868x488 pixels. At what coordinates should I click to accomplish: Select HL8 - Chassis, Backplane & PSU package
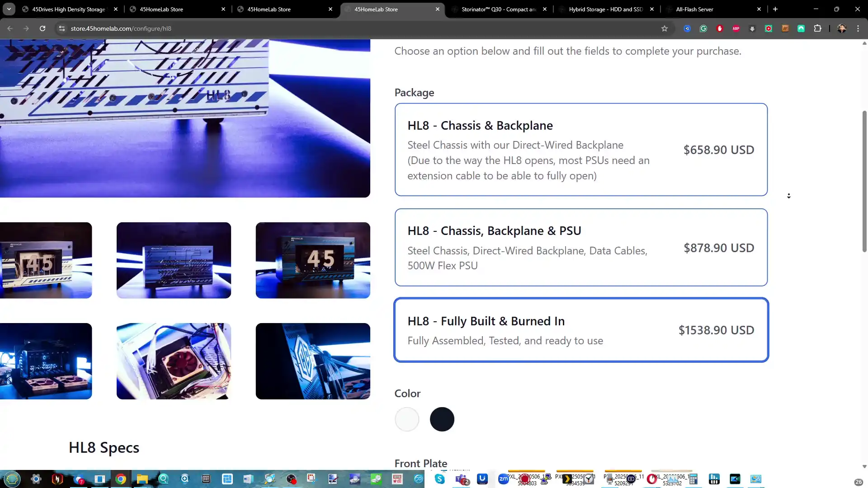(x=581, y=247)
